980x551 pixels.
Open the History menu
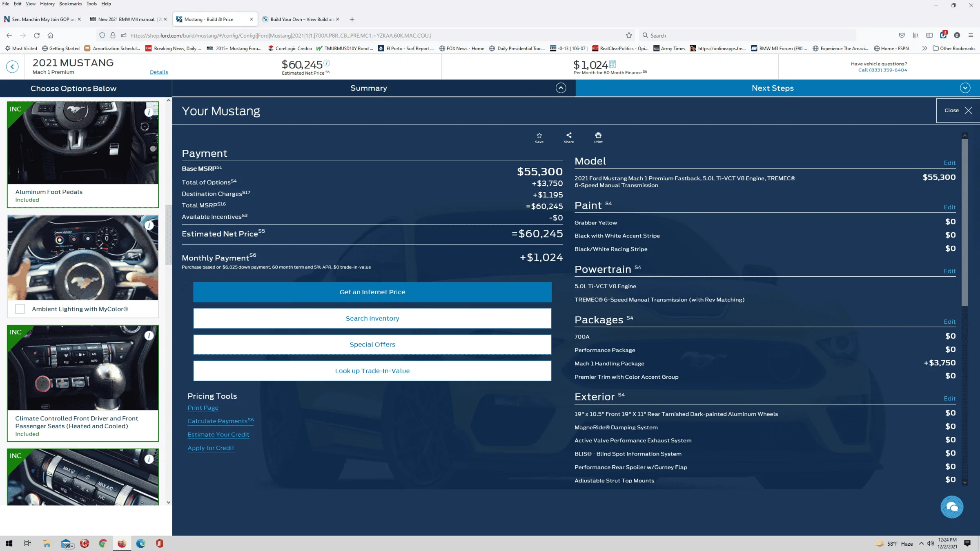pos(47,4)
